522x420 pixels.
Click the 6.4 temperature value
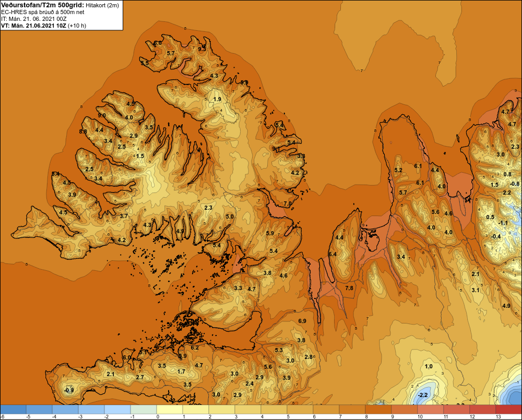click(333, 254)
